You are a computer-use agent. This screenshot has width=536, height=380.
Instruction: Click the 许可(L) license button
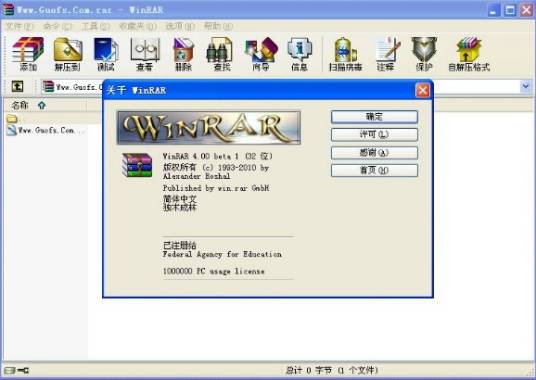[374, 135]
